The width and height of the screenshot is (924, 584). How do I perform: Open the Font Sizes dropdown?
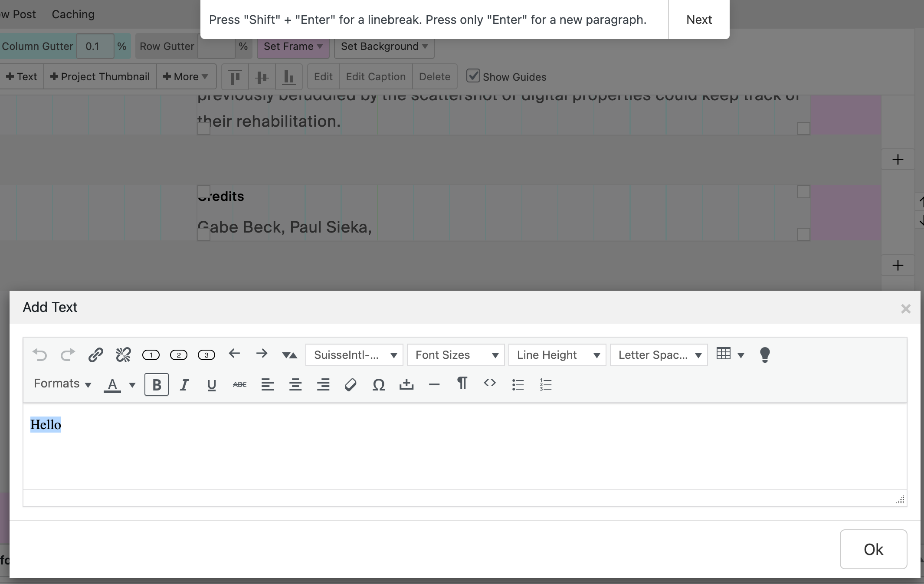click(455, 355)
